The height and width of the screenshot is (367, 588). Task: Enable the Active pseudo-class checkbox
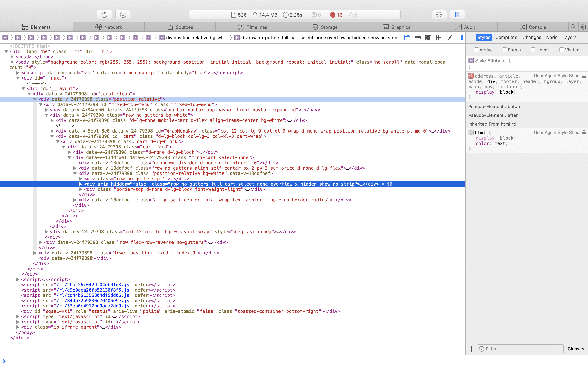point(476,50)
